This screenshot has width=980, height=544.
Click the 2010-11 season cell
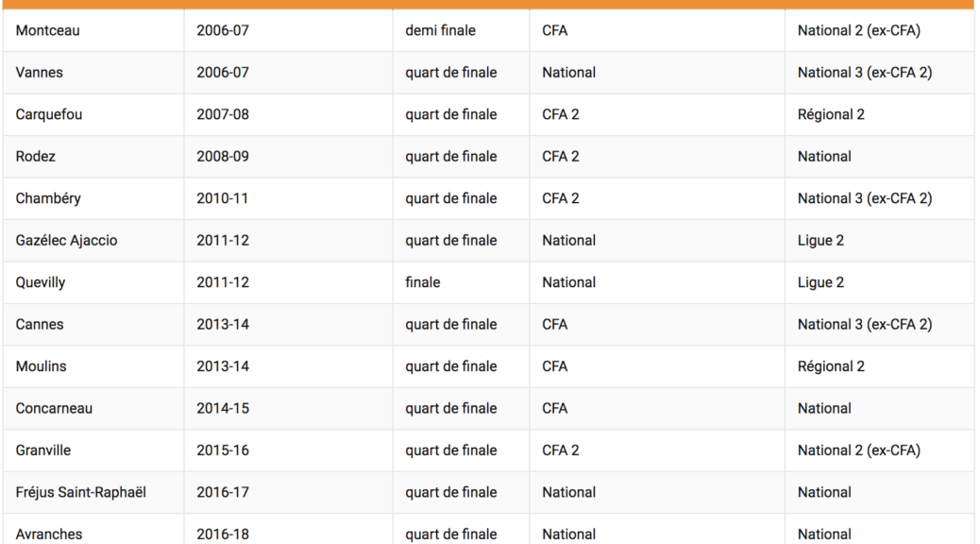223,199
